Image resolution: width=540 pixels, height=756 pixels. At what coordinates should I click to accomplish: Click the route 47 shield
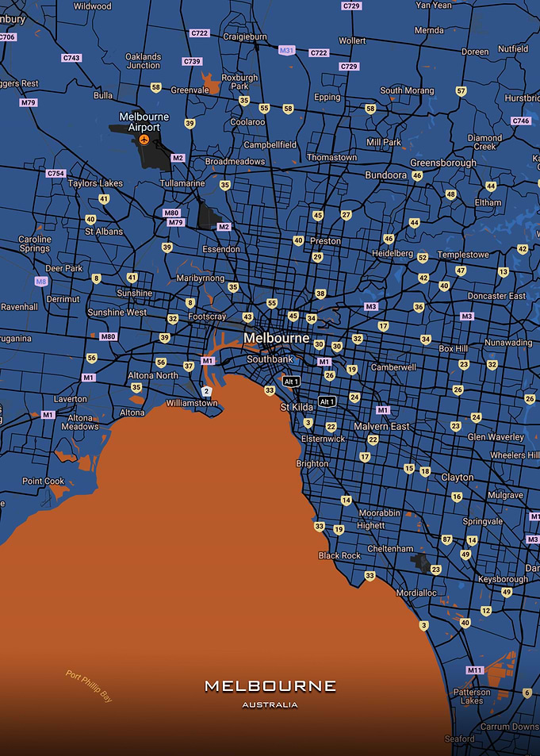point(461,271)
